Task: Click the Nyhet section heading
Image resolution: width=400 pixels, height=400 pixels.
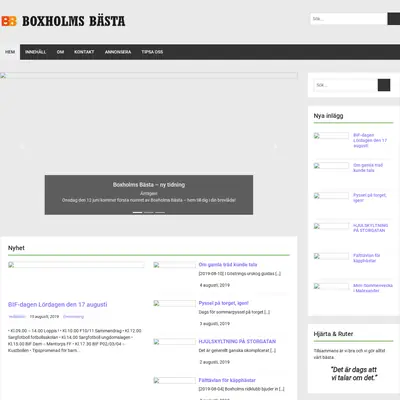Action: tap(16, 248)
